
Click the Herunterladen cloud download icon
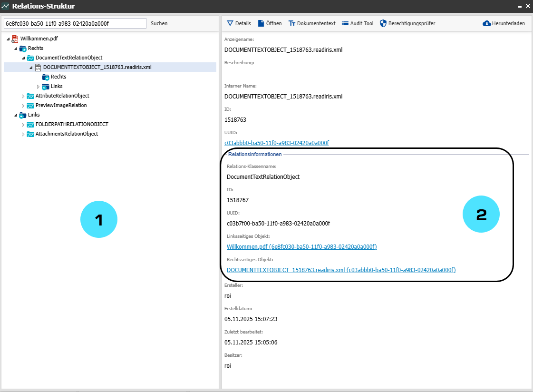tap(486, 23)
